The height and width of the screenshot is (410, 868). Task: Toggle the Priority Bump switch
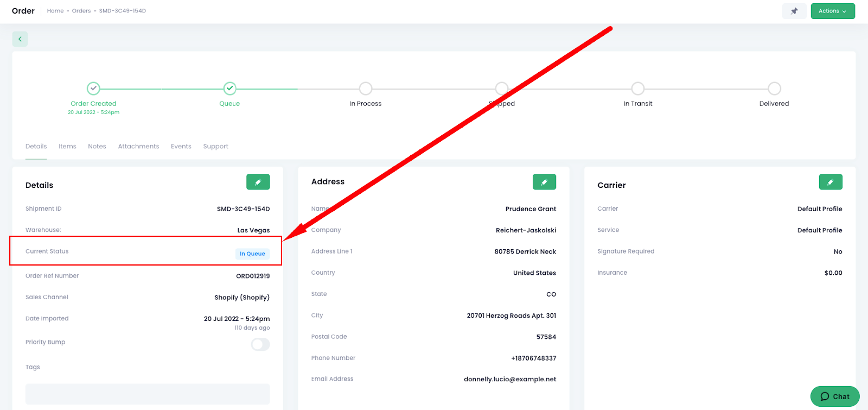tap(260, 344)
